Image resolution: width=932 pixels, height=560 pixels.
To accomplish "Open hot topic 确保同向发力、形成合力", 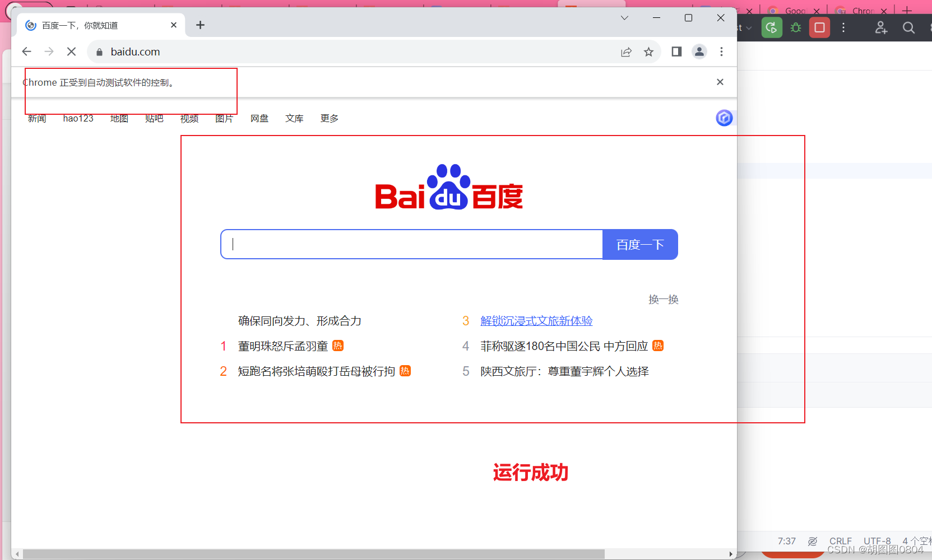I will (x=300, y=321).
